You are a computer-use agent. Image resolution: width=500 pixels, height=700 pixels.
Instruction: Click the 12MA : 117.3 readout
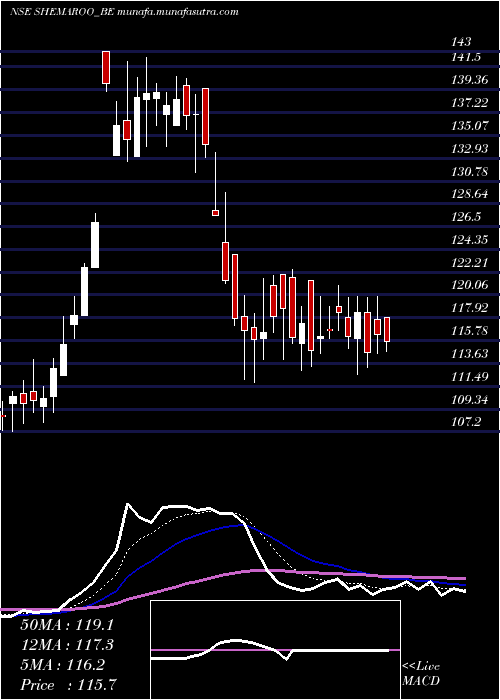pos(67,645)
